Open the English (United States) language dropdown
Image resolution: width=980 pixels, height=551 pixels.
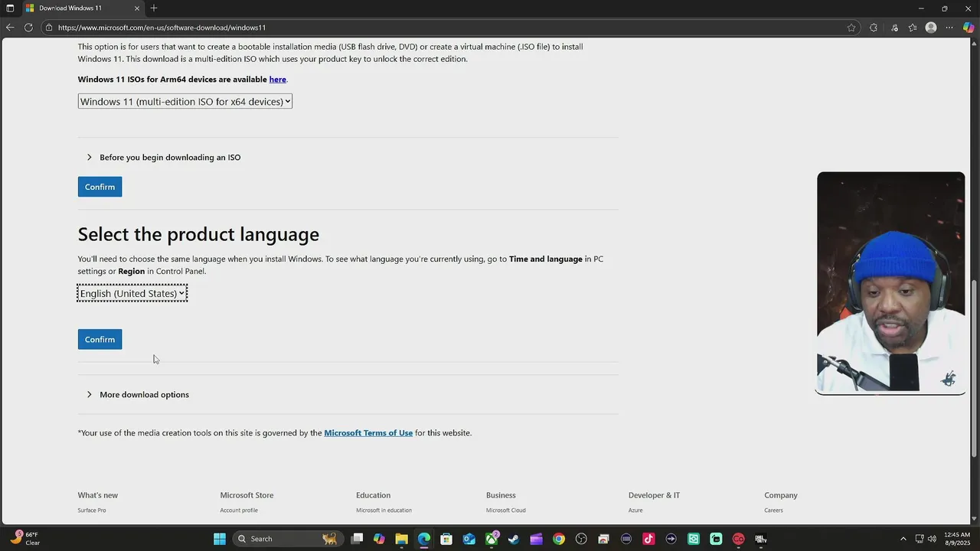click(132, 293)
